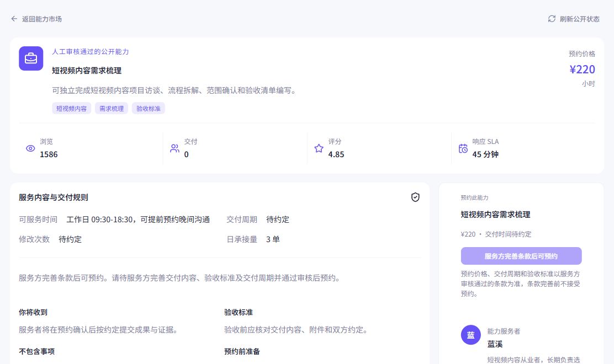Click the eye icon beside 浏览
Screen dimensions: 614x364
click(x=30, y=148)
